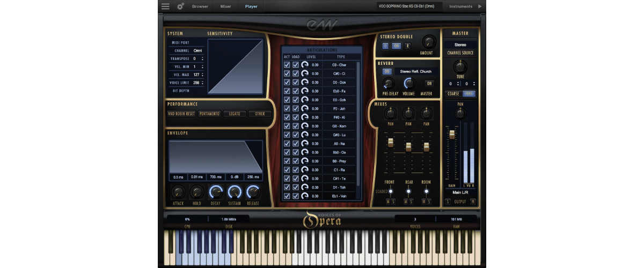The height and width of the screenshot is (268, 644).
Task: Expand the Instruments panel arrow
Action: [480, 6]
